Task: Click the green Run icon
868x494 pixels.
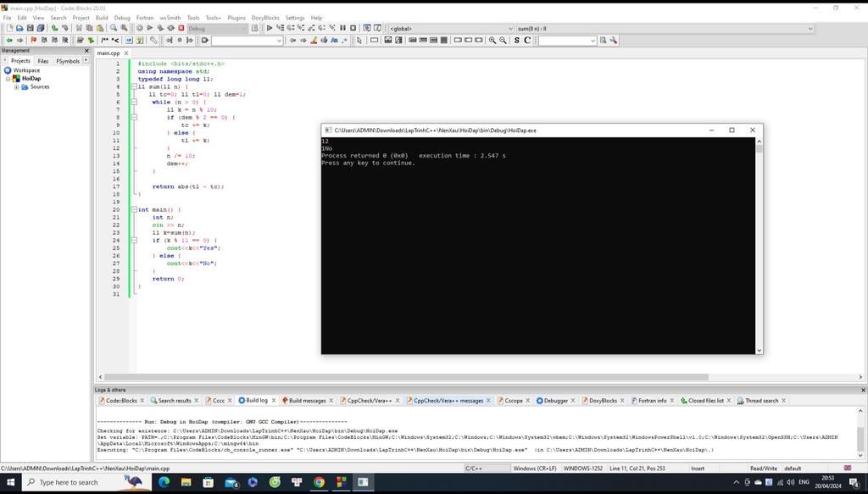Action: click(x=149, y=28)
